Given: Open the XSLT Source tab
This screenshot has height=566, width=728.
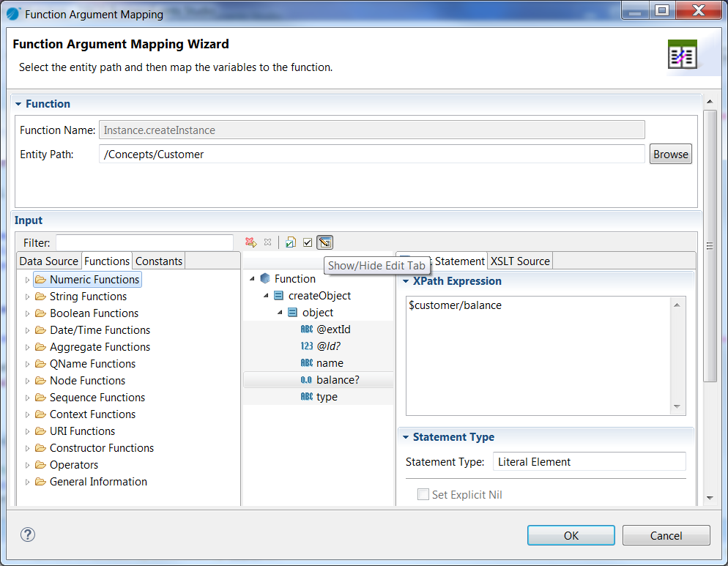Looking at the screenshot, I should pos(520,261).
